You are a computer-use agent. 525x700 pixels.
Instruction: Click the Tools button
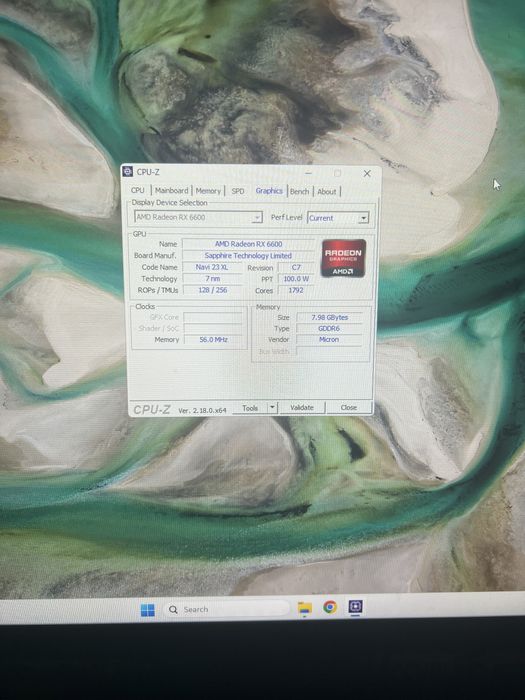(250, 408)
